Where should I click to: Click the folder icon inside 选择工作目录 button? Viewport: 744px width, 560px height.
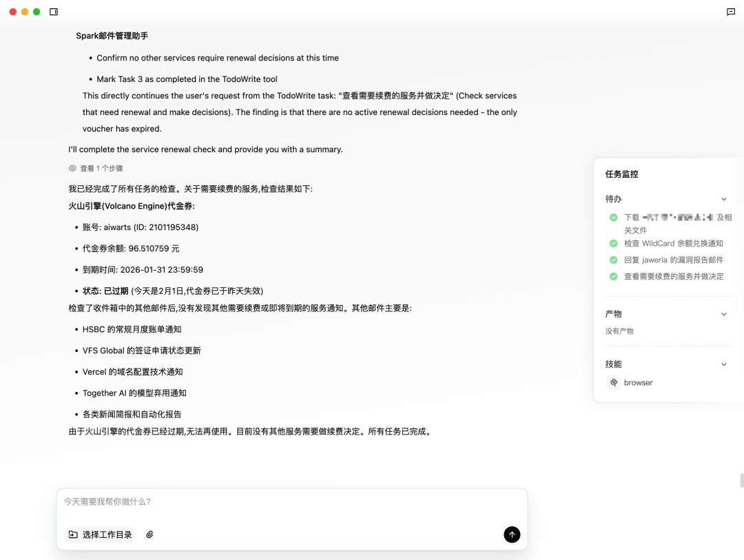[x=74, y=535]
